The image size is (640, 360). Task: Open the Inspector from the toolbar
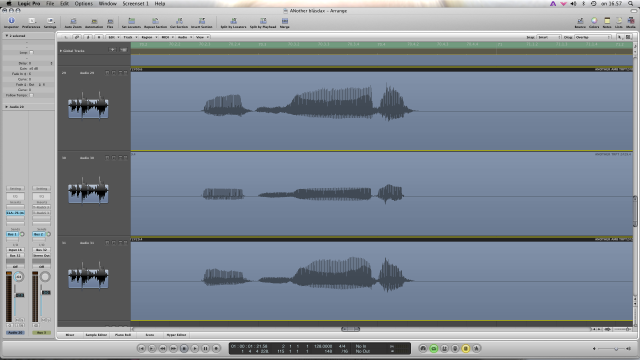(x=11, y=22)
